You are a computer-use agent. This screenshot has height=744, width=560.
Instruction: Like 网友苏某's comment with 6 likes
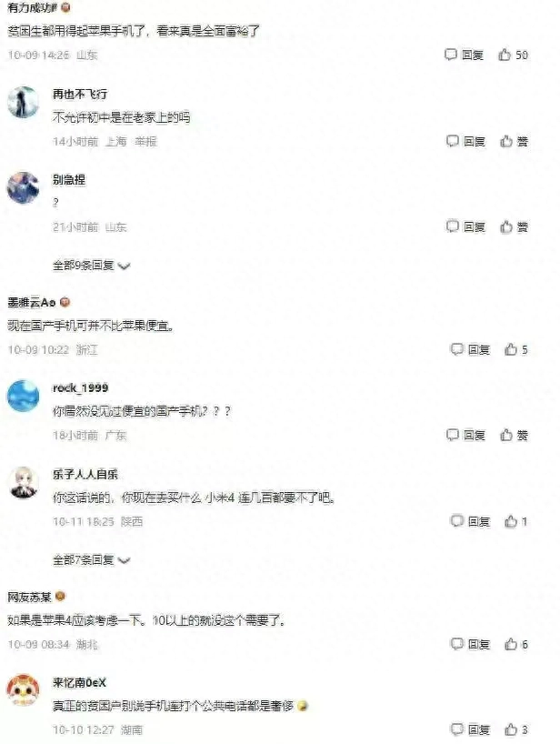tap(515, 644)
